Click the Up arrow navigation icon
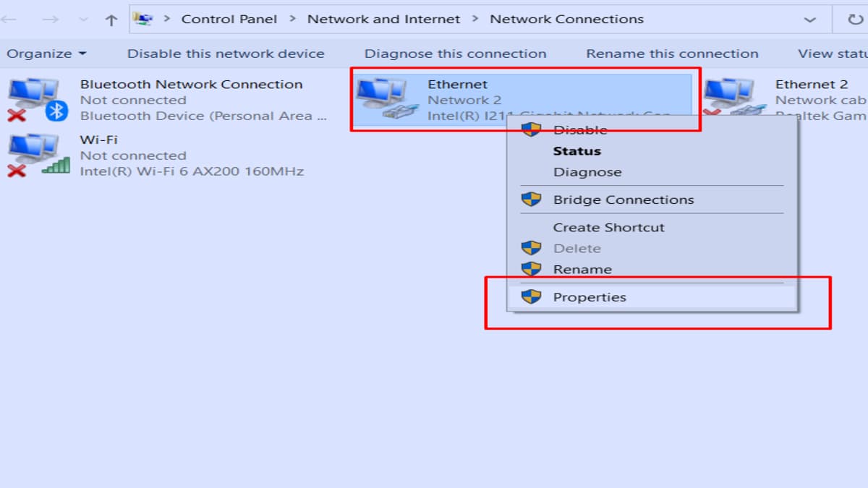This screenshot has height=488, width=868. click(111, 20)
